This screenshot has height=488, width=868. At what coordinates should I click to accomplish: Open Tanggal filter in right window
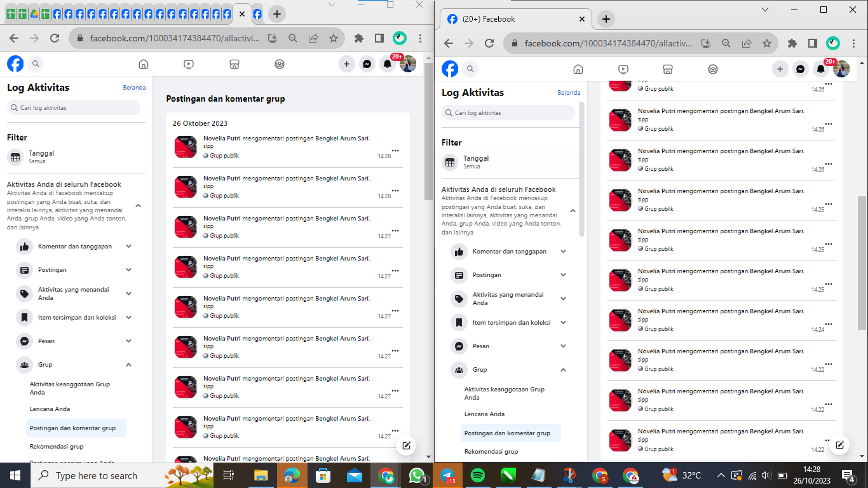510,162
